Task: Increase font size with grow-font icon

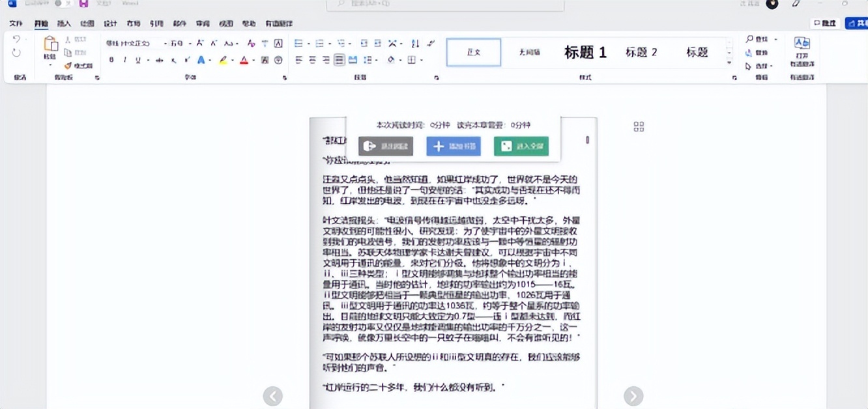Action: pyautogui.click(x=200, y=44)
